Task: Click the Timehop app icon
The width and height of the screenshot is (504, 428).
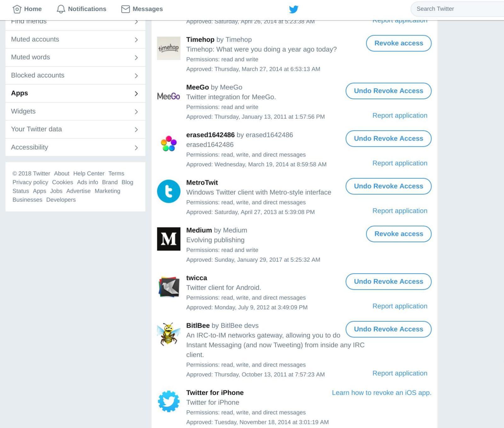Action: point(169,48)
